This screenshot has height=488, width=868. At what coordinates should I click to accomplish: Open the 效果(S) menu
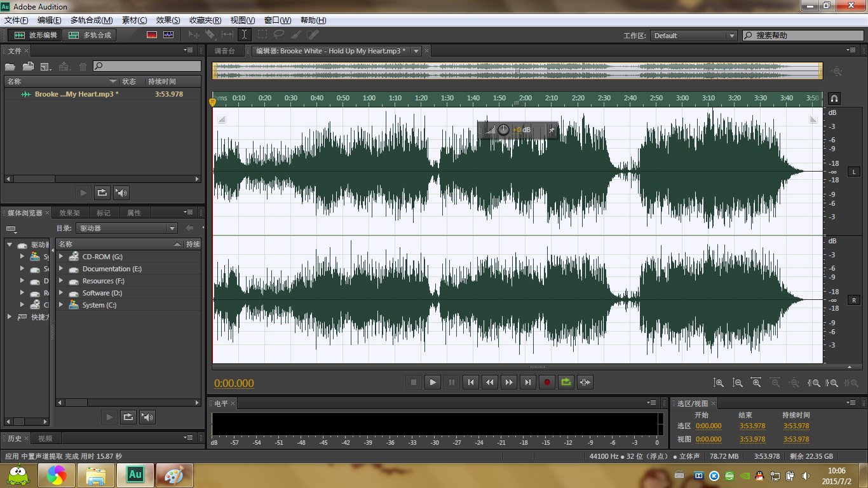[x=168, y=20]
